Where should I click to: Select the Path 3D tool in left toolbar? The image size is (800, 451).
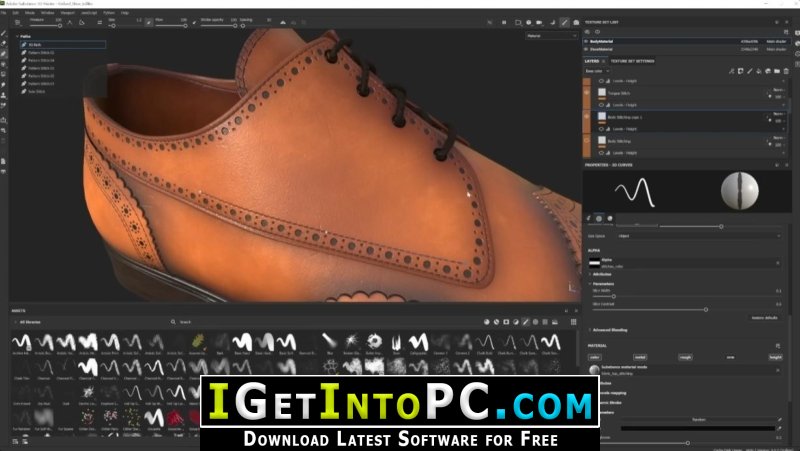pos(4,54)
